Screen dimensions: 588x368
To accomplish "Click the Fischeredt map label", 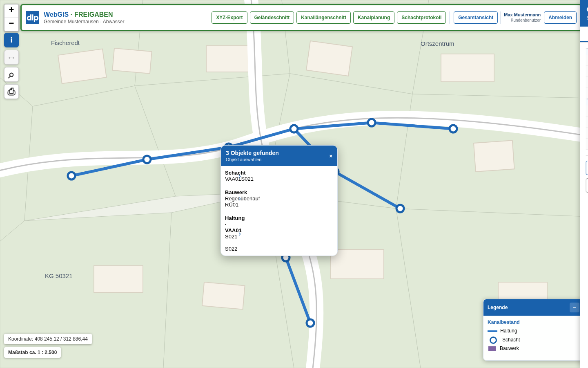I will point(65,43).
